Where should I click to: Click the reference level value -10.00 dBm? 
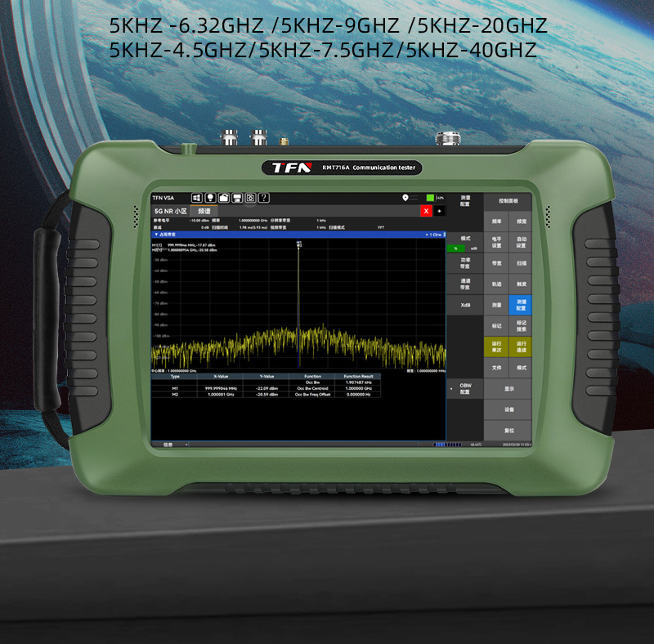point(199,220)
